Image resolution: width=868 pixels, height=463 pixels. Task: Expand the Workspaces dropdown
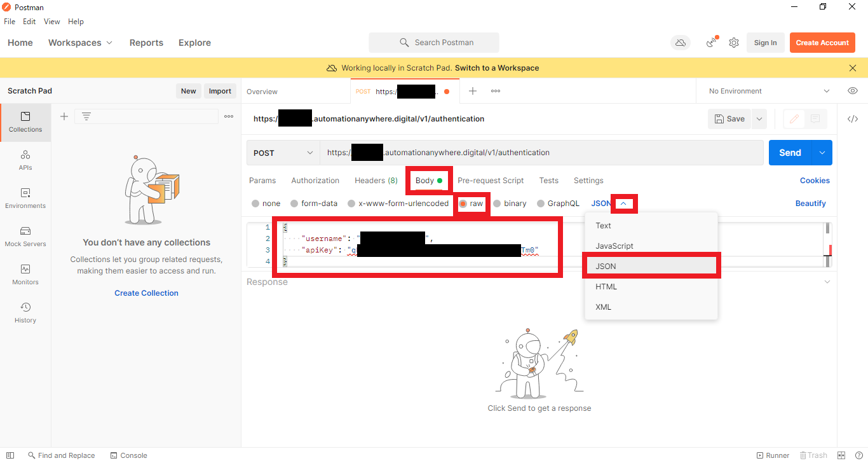(x=80, y=43)
